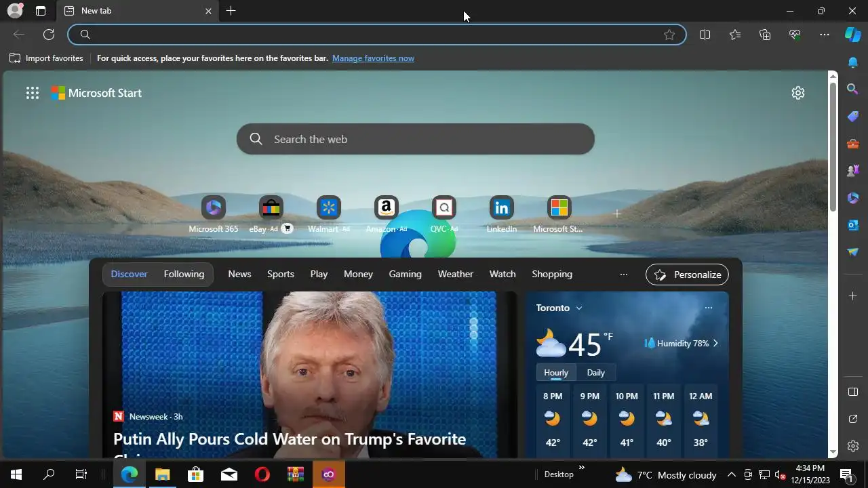
Task: Open File Explorer from taskbar
Action: [162, 474]
